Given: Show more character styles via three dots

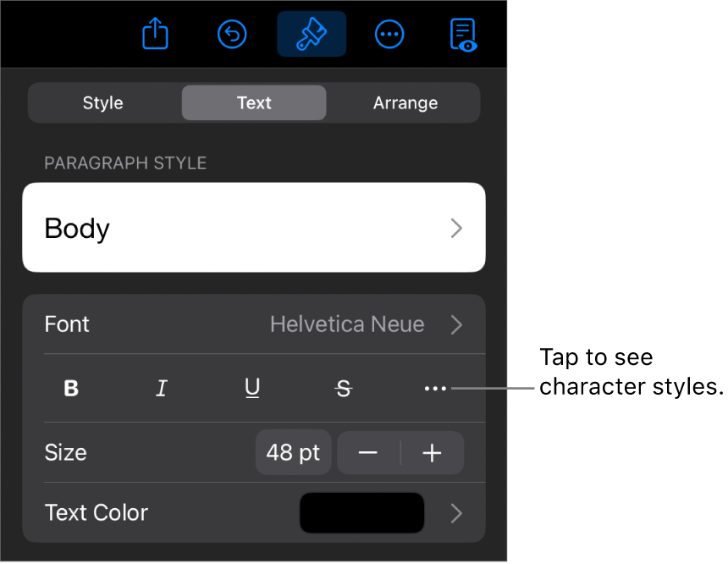Looking at the screenshot, I should pos(435,389).
